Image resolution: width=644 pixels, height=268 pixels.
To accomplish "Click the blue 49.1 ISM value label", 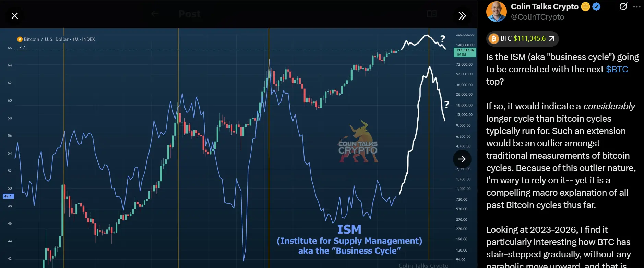I will (x=8, y=196).
